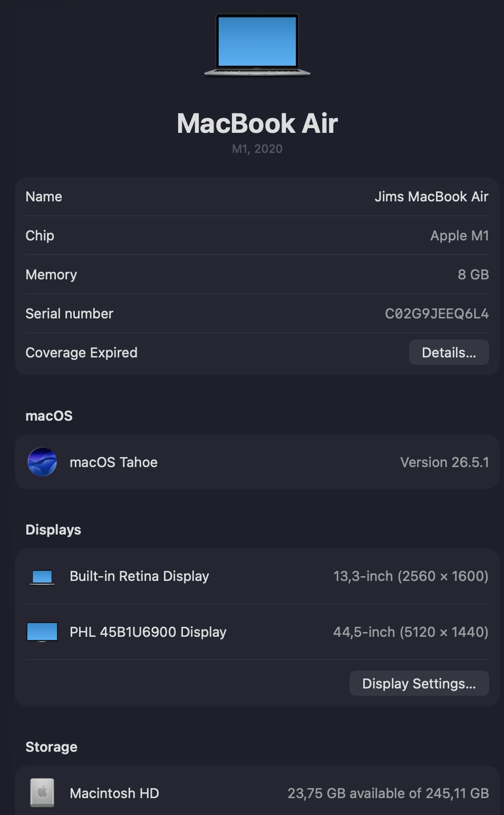Screen dimensions: 504x815
Task: Click the Built-in Retina Display icon
Action: pyautogui.click(x=42, y=577)
